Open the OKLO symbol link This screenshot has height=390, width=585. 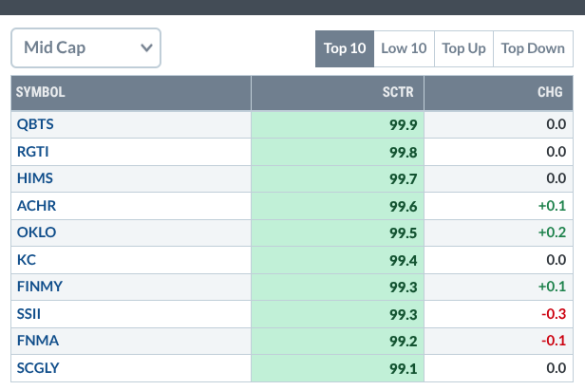coord(36,233)
